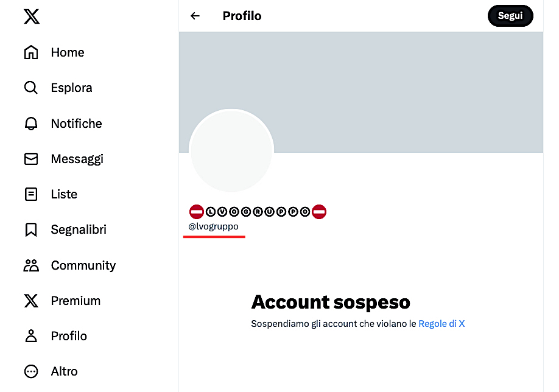
Task: Click the Liste document icon
Action: [x=31, y=194]
